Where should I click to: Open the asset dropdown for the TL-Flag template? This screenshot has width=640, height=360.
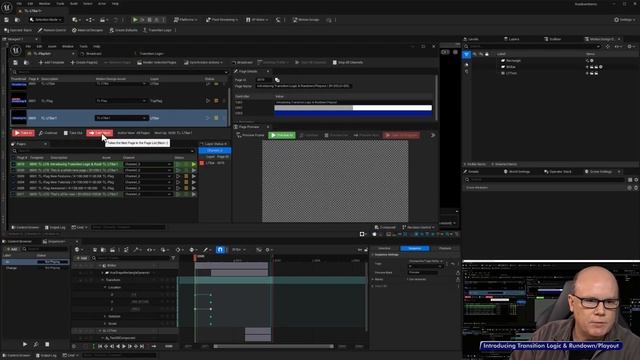(x=121, y=101)
